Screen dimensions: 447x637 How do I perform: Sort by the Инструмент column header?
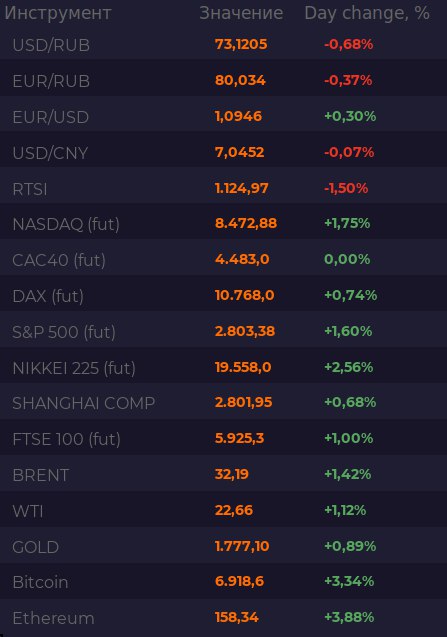tap(58, 13)
